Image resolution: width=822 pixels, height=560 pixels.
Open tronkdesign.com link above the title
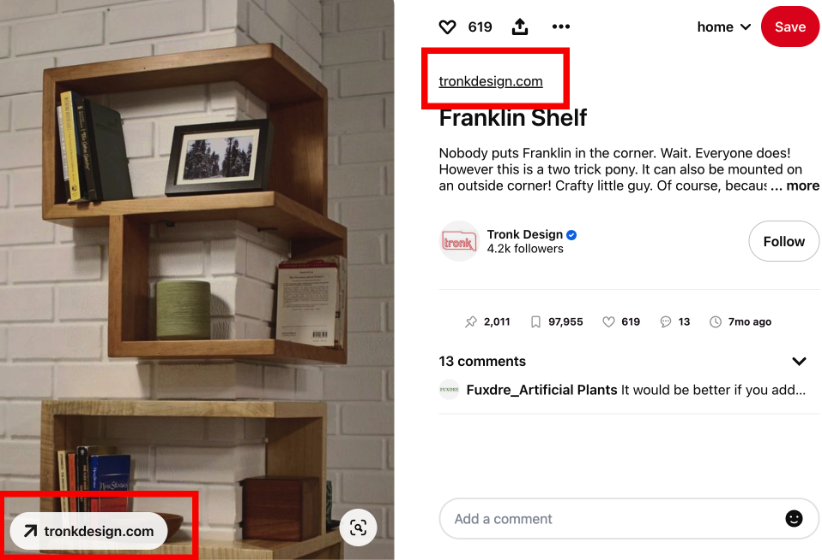click(x=491, y=81)
